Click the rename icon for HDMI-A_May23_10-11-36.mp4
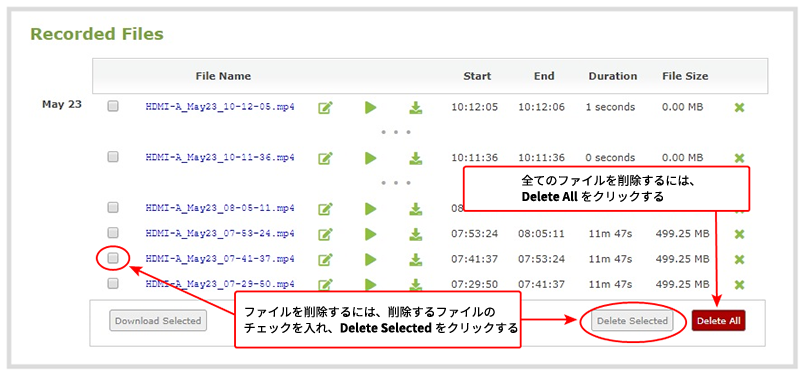 pyautogui.click(x=325, y=158)
